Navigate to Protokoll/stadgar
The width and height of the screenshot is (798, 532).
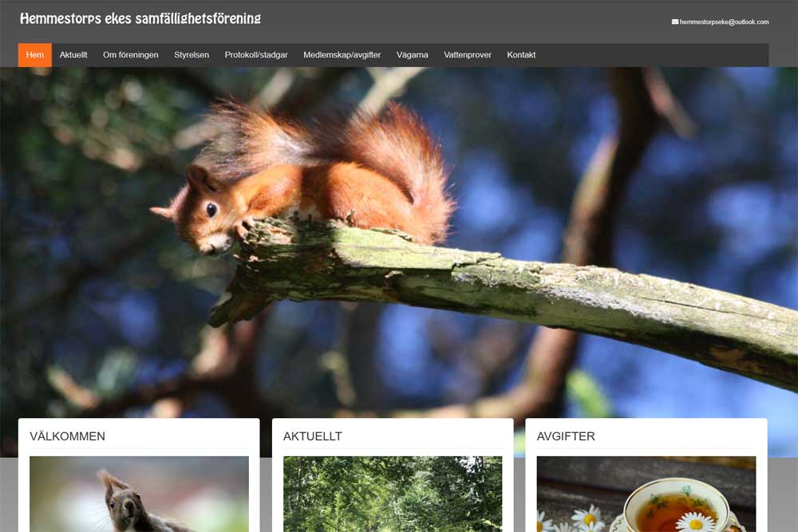256,55
